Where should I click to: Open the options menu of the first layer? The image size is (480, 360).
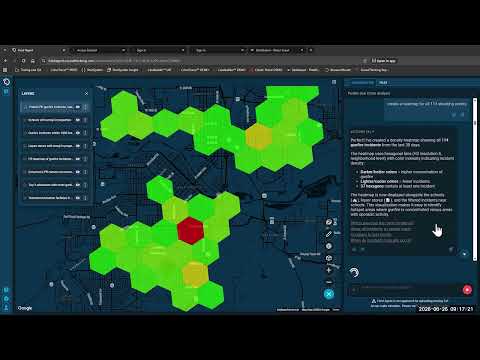pos(85,107)
